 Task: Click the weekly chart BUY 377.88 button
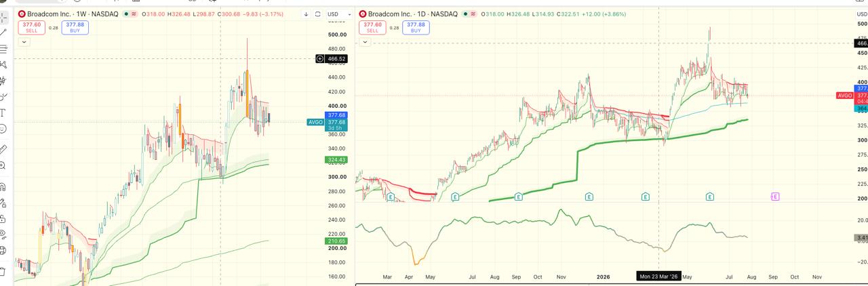click(x=74, y=27)
